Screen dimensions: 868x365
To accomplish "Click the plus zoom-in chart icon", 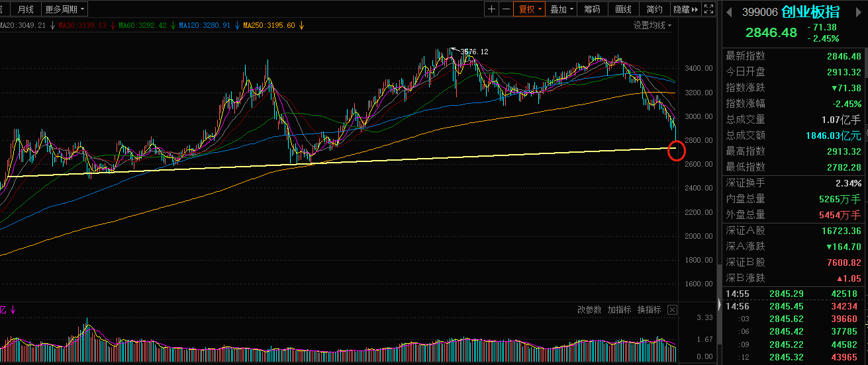I will point(491,9).
